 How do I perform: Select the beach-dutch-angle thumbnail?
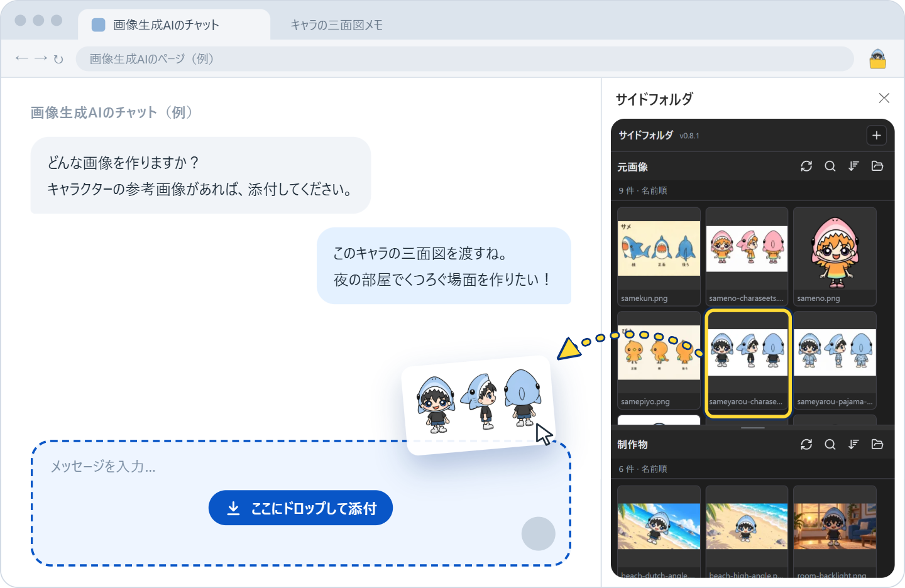pyautogui.click(x=659, y=531)
